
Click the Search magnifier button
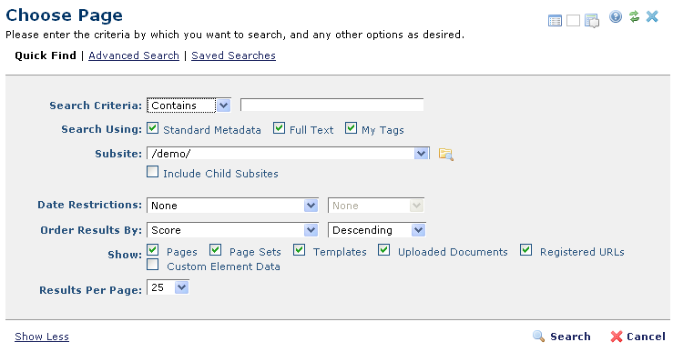tap(562, 336)
